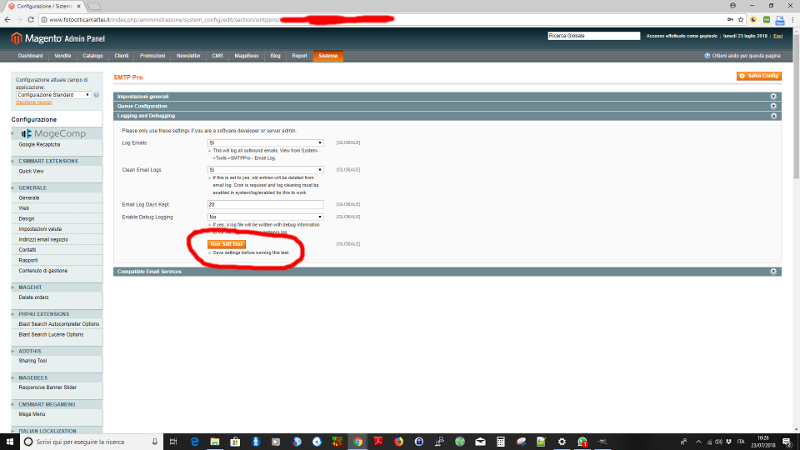Expand the Impostazioni generali section

point(447,96)
